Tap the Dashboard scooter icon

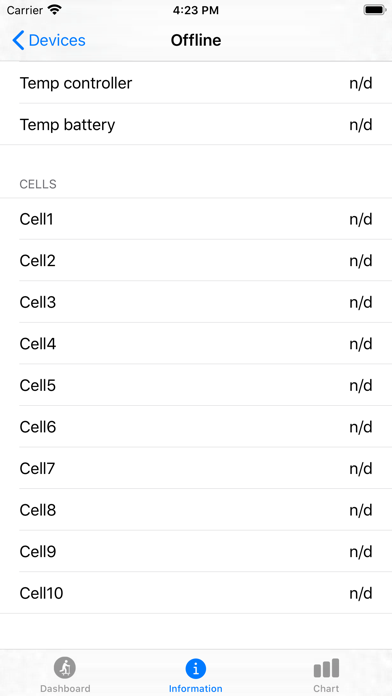[x=65, y=668]
